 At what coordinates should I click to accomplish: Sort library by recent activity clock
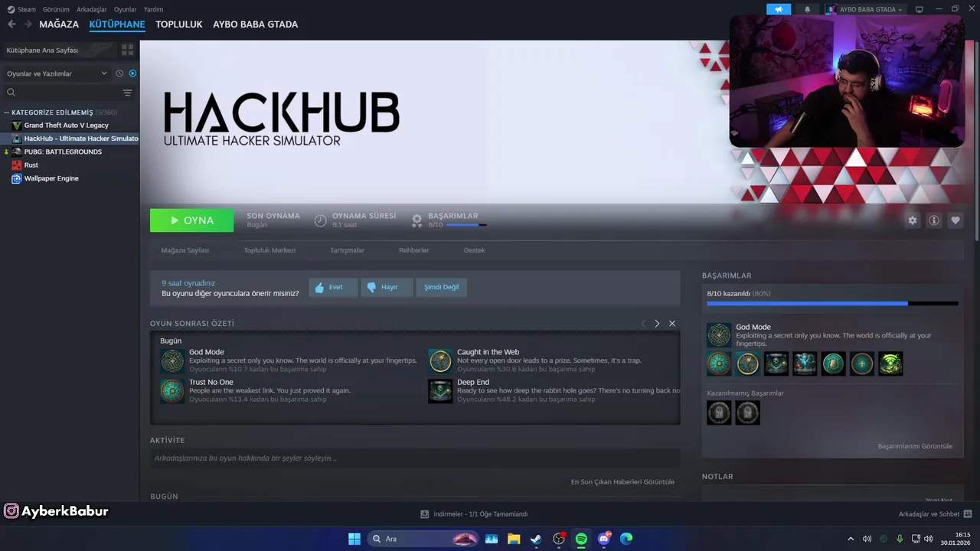click(119, 73)
